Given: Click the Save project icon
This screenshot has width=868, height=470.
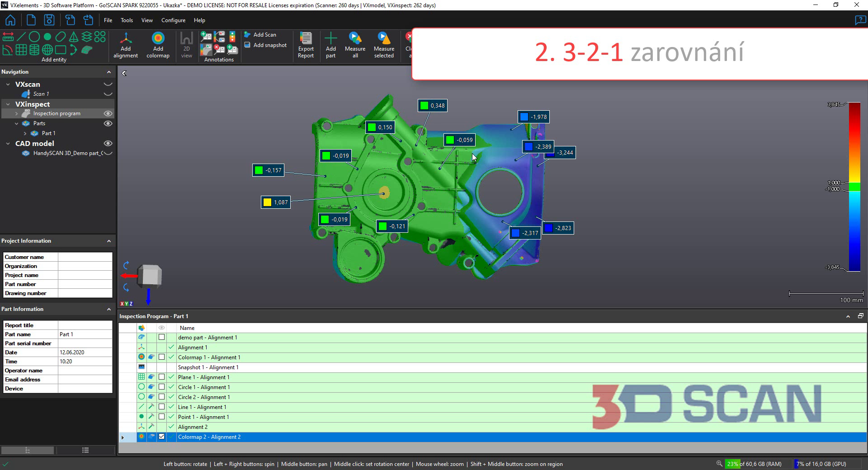Looking at the screenshot, I should pyautogui.click(x=49, y=20).
